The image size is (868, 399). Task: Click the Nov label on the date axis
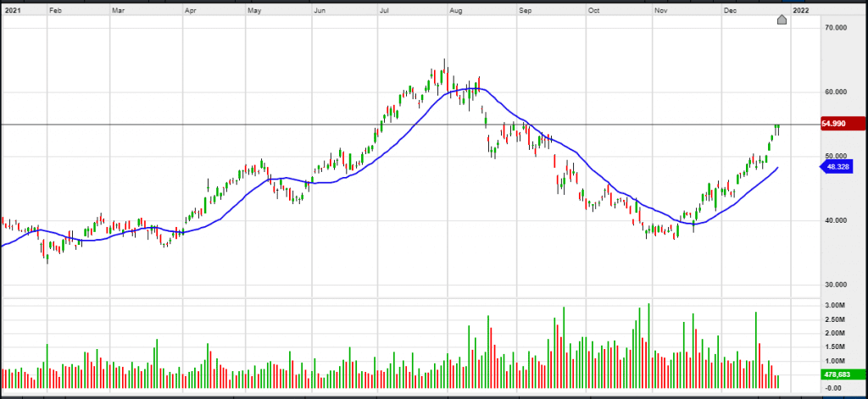pos(661,12)
